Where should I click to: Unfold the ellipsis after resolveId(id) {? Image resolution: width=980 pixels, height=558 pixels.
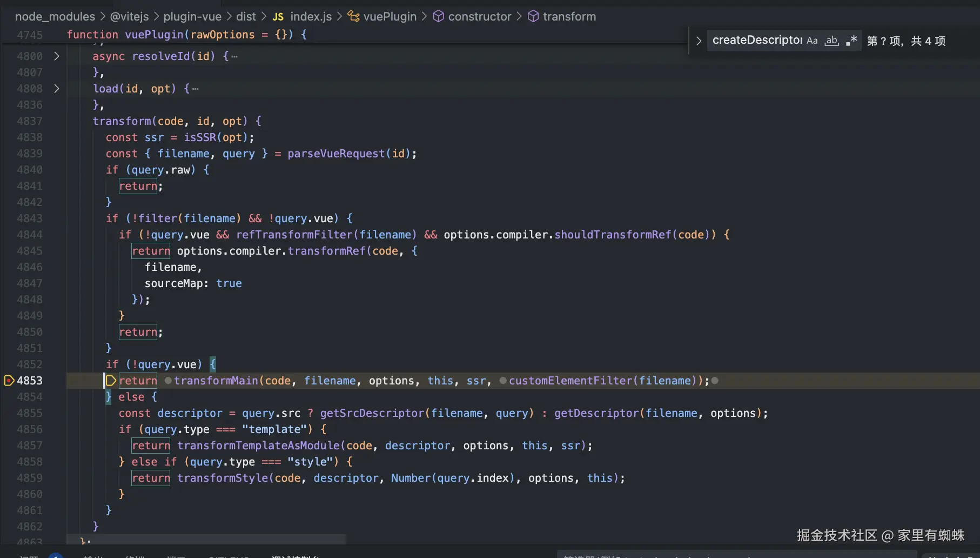[x=234, y=56]
